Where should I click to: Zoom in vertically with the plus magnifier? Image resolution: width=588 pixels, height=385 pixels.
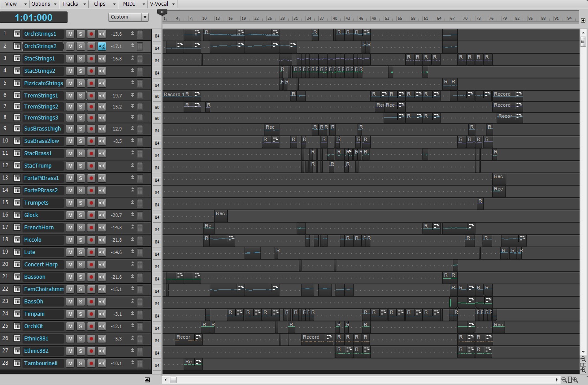tap(583, 370)
